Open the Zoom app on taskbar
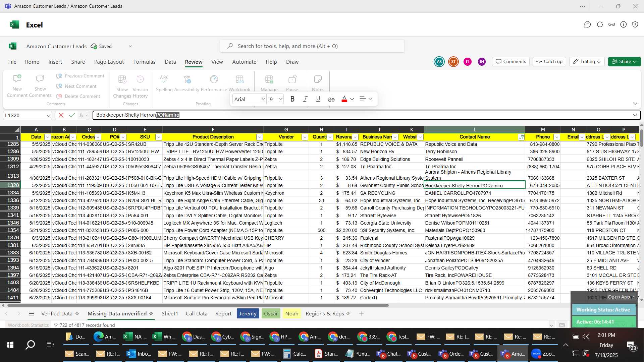The image size is (644, 362). (x=544, y=354)
